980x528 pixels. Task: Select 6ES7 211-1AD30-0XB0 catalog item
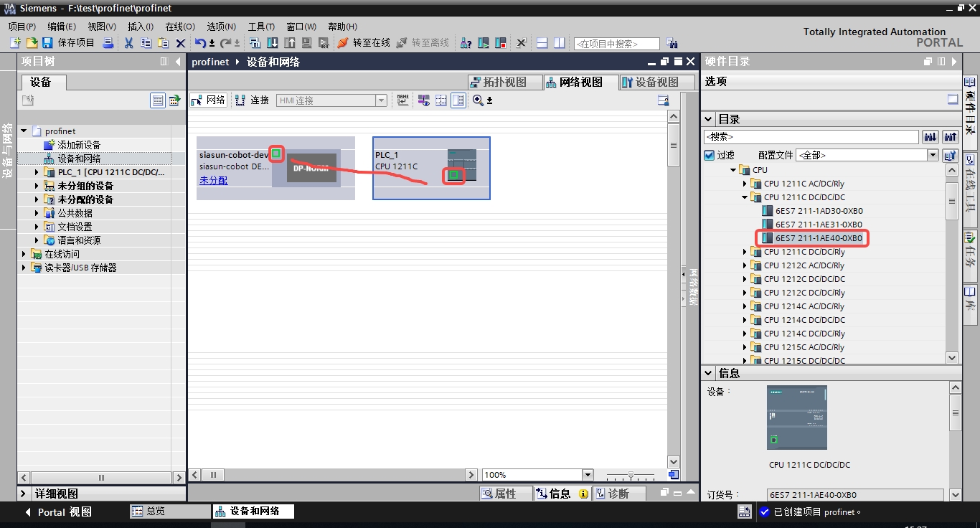pyautogui.click(x=819, y=211)
